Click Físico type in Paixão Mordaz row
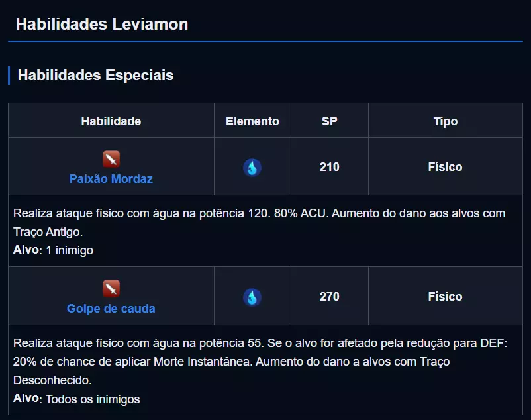 click(445, 167)
